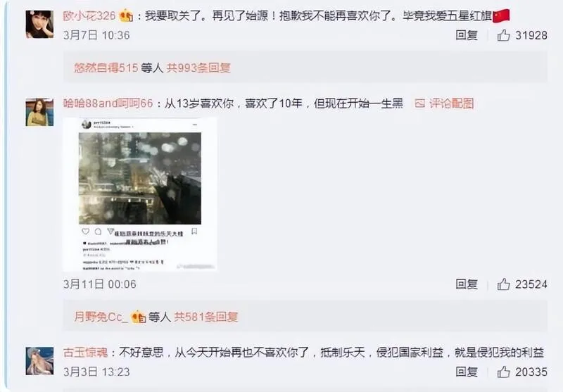
Task: Enlarge the attached Instagram screenshot thumbnail
Action: click(x=140, y=194)
